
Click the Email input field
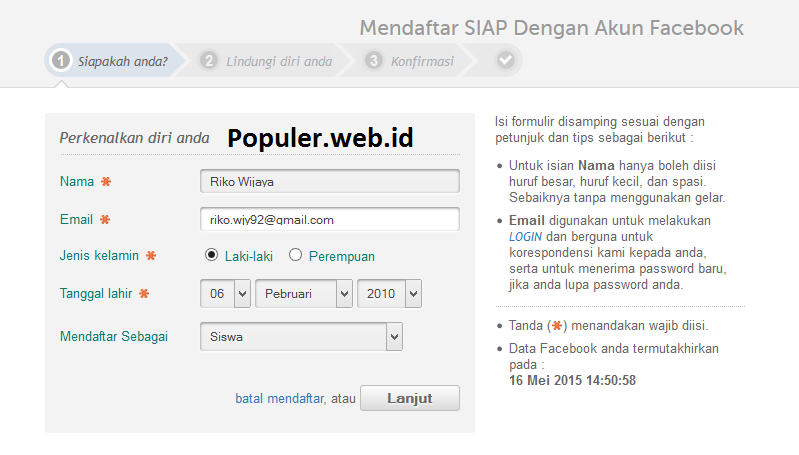click(330, 220)
